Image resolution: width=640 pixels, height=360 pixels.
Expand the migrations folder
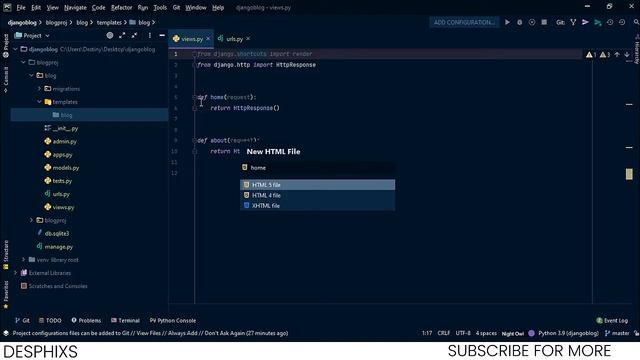point(40,88)
